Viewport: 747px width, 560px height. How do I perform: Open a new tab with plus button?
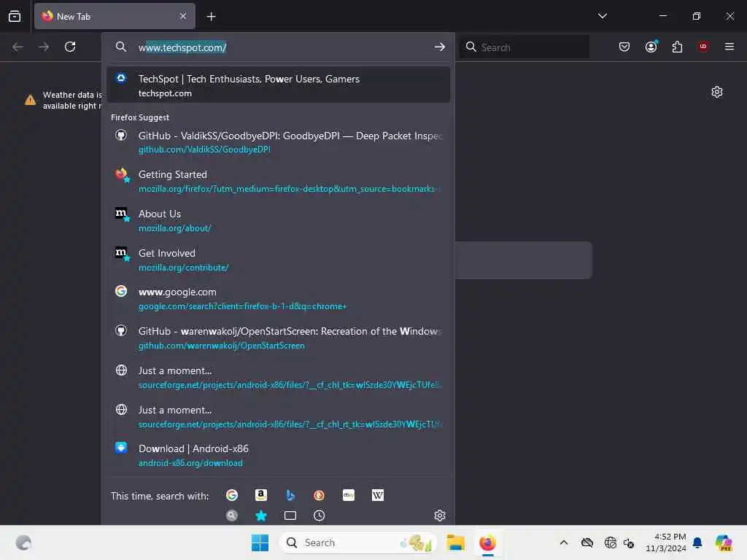pyautogui.click(x=211, y=17)
